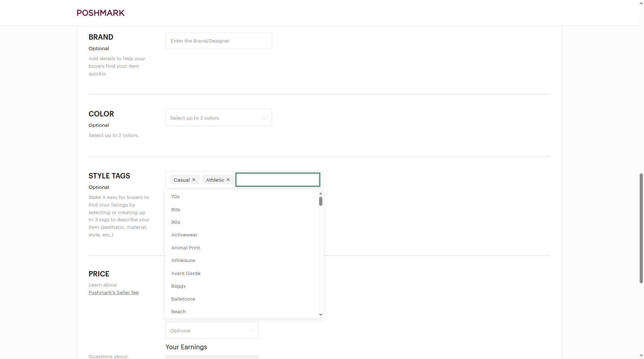Remove the Casual style tag
Screen dimensions: 644x359
click(194, 180)
